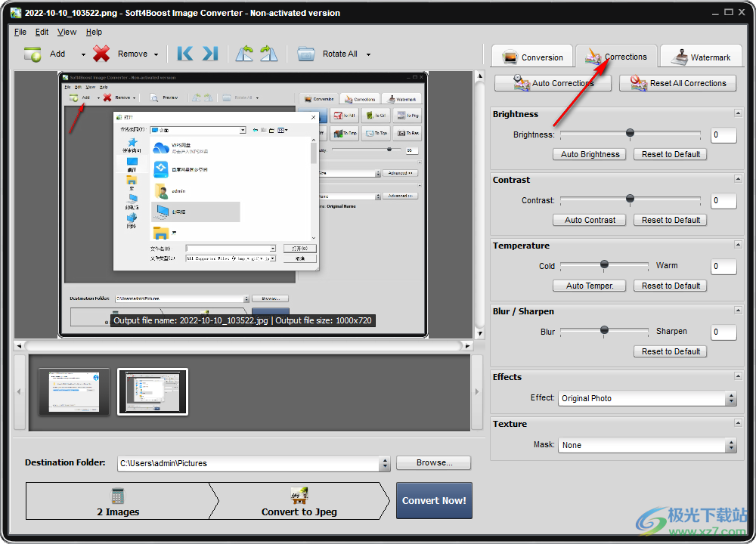Click the Rotate All folder icon
The height and width of the screenshot is (544, 756).
coord(305,54)
